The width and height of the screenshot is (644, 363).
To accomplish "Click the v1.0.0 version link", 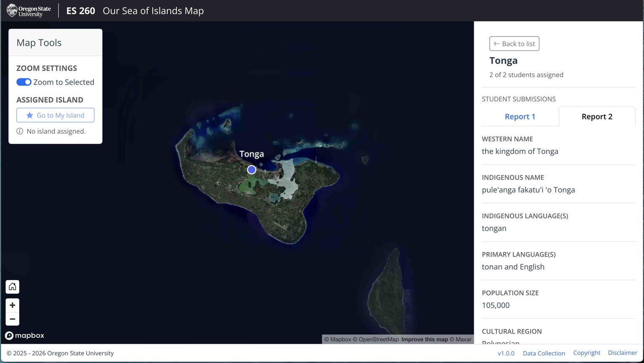I will tap(506, 353).
